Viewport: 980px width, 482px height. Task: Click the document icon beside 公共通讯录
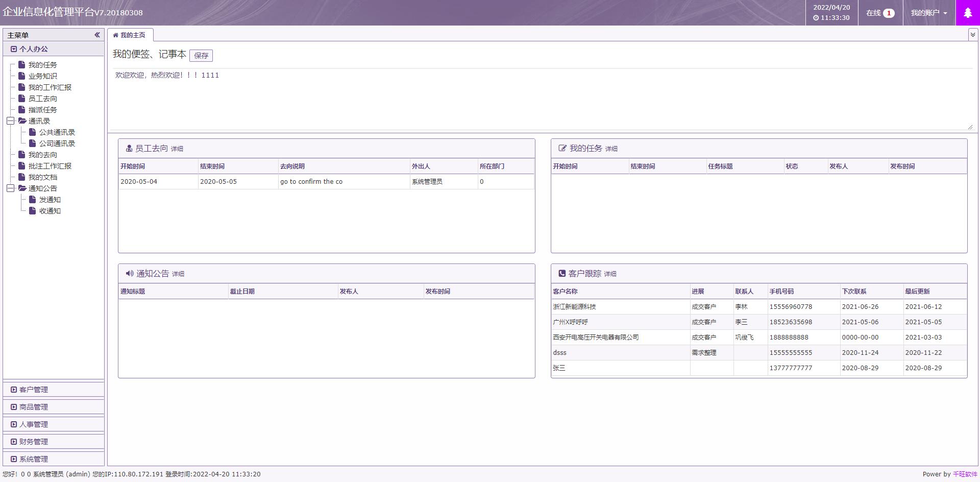click(32, 132)
